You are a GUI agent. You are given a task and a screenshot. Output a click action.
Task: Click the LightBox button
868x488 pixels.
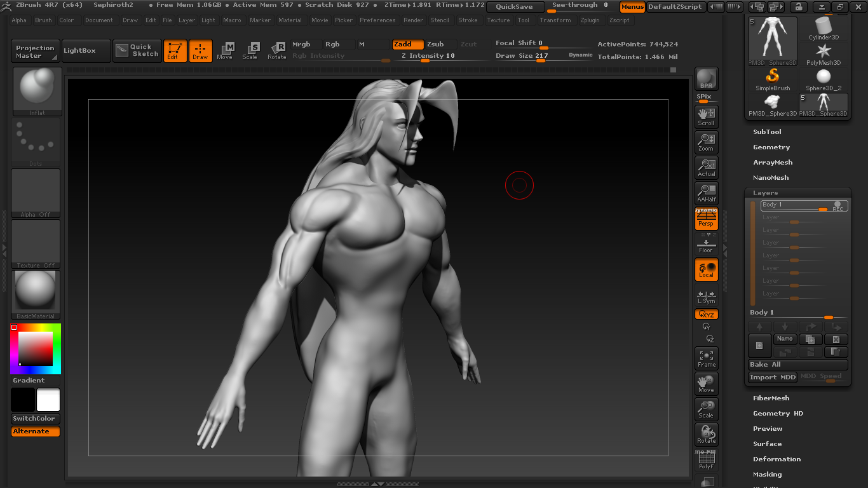pos(80,51)
